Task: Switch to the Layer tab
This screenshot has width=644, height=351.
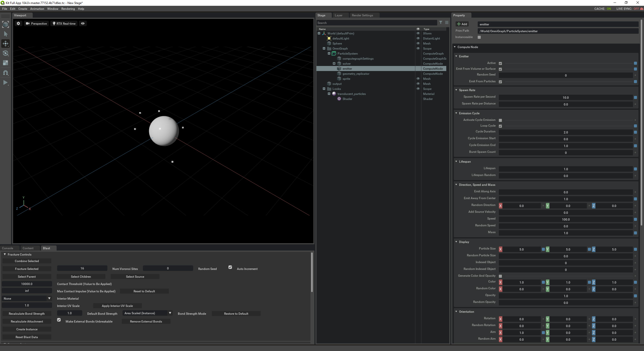Action: (x=339, y=15)
